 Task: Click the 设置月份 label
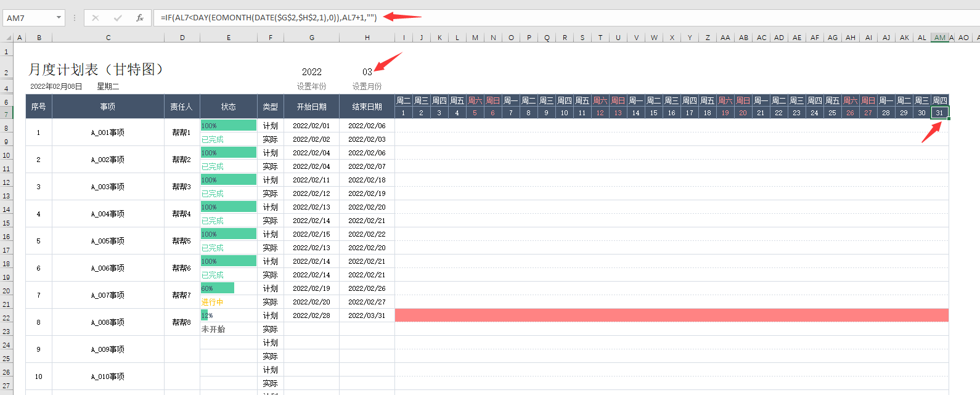[367, 87]
